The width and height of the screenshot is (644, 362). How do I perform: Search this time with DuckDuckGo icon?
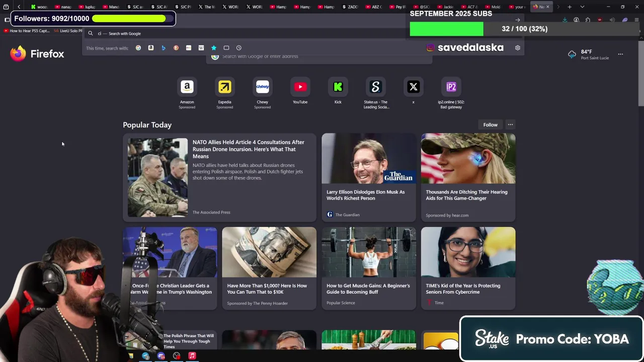coord(176,48)
